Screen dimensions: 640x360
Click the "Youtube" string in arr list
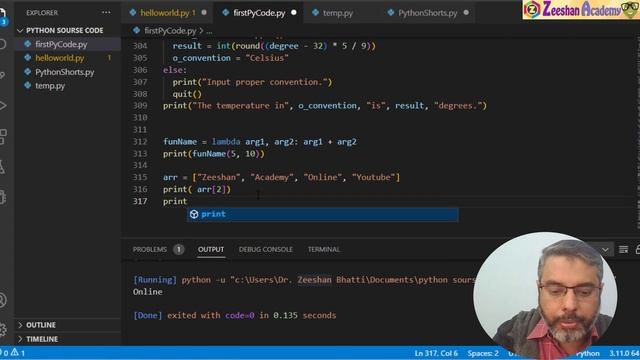[x=373, y=177]
